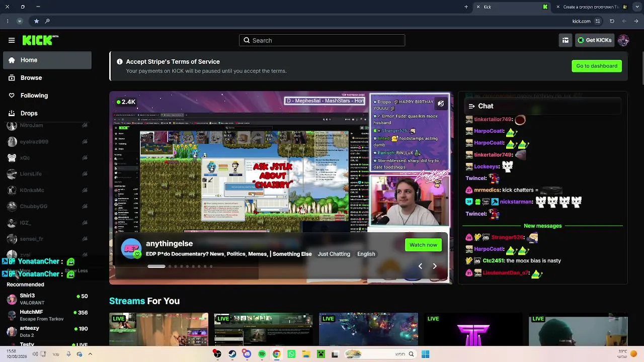Click the Chat panel header icon
644x362 pixels.
[471, 106]
